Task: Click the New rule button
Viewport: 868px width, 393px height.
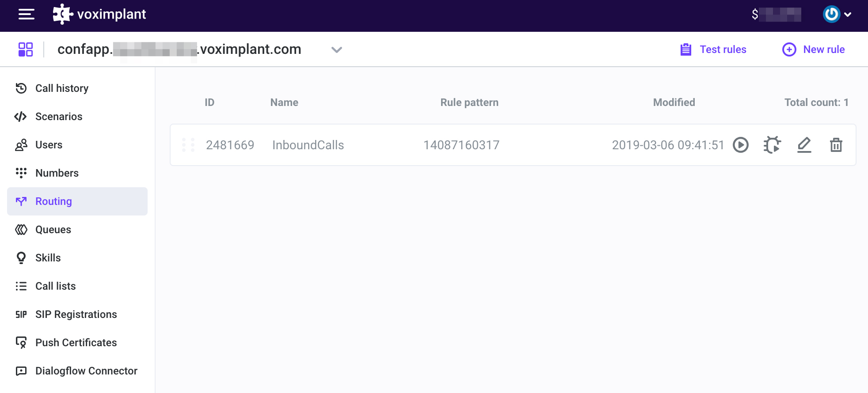Action: click(x=813, y=49)
